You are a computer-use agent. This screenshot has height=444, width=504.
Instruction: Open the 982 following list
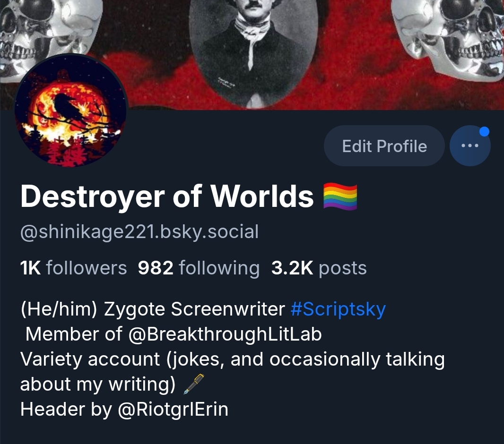click(199, 268)
